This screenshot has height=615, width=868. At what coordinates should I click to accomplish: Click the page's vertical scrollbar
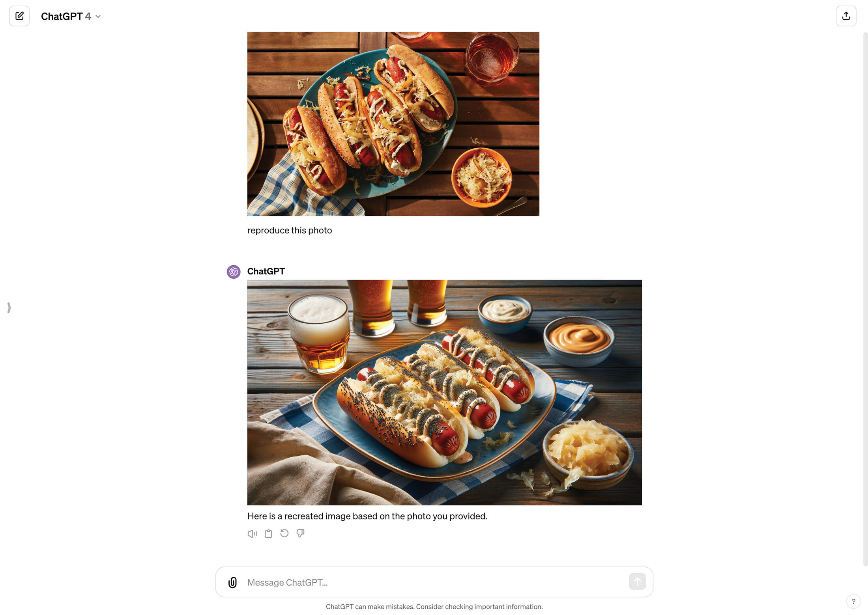[x=865, y=300]
